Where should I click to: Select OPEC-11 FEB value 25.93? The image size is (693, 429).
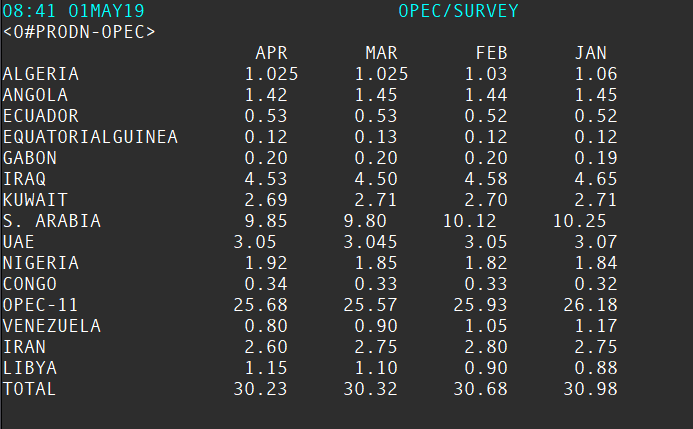tap(481, 305)
